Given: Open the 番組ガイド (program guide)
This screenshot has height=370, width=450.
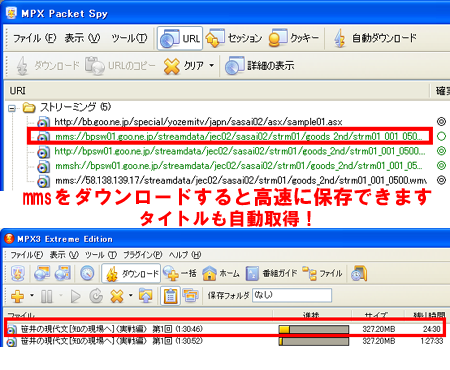Looking at the screenshot, I should (271, 273).
